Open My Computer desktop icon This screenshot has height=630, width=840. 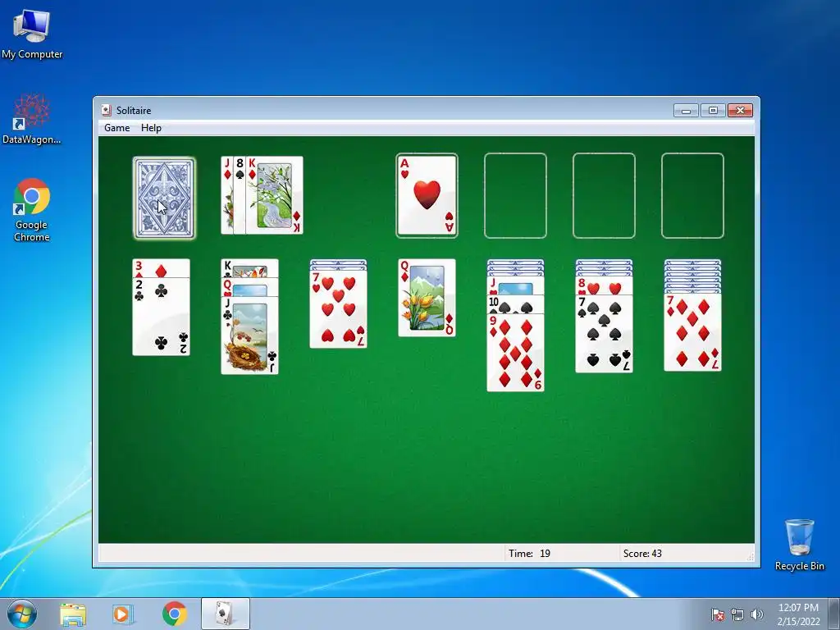coord(32,34)
